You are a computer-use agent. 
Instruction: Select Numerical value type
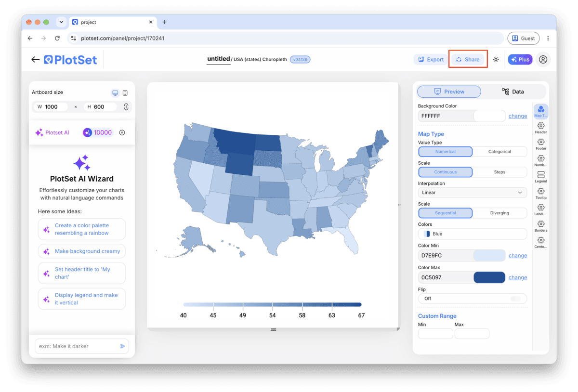[x=446, y=152]
